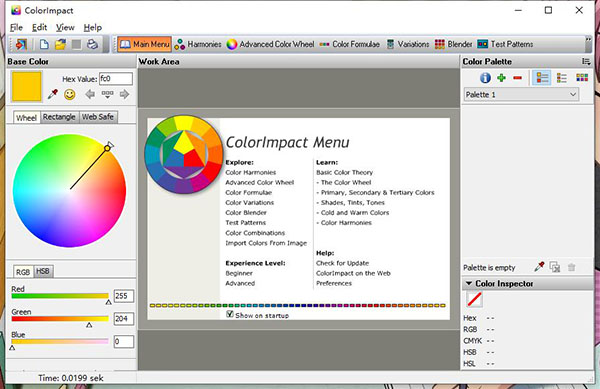The image size is (600, 389).
Task: Click the palette trash icon
Action: pyautogui.click(x=572, y=267)
